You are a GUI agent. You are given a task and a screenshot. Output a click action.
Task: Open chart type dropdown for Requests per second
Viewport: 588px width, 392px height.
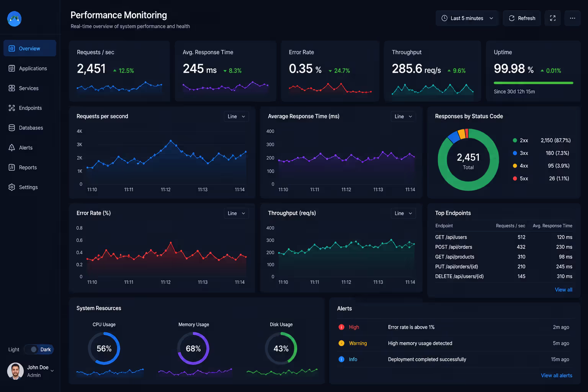(236, 116)
